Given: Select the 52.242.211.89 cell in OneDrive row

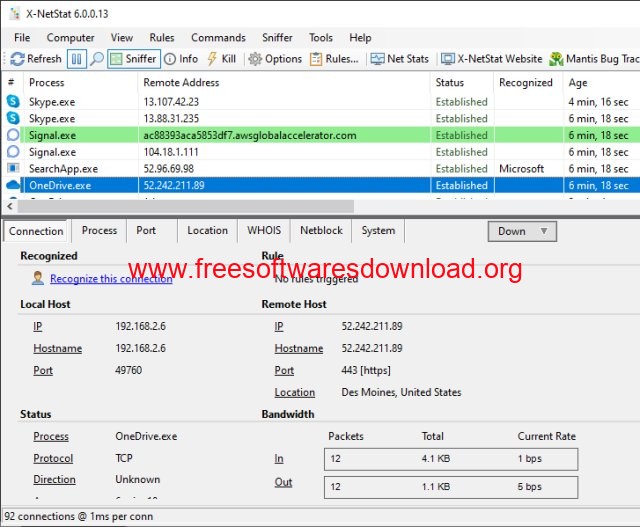Looking at the screenshot, I should click(284, 185).
